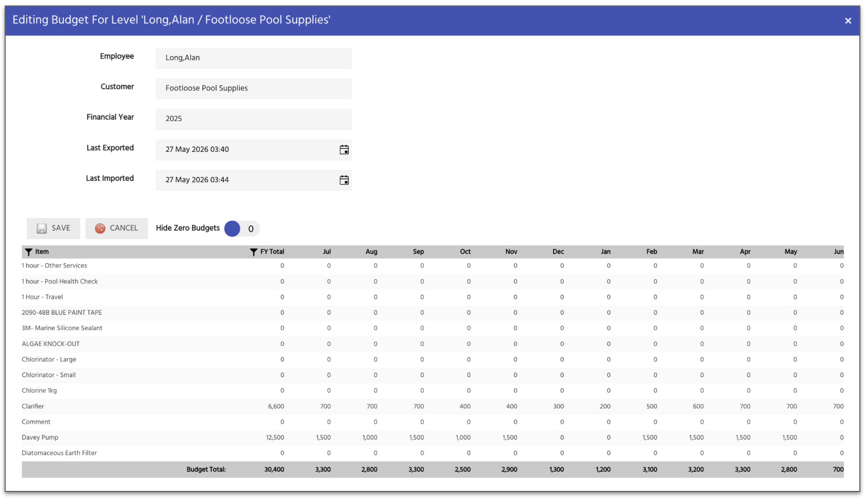Click the Item column header label
This screenshot has width=868, height=499.
(42, 252)
